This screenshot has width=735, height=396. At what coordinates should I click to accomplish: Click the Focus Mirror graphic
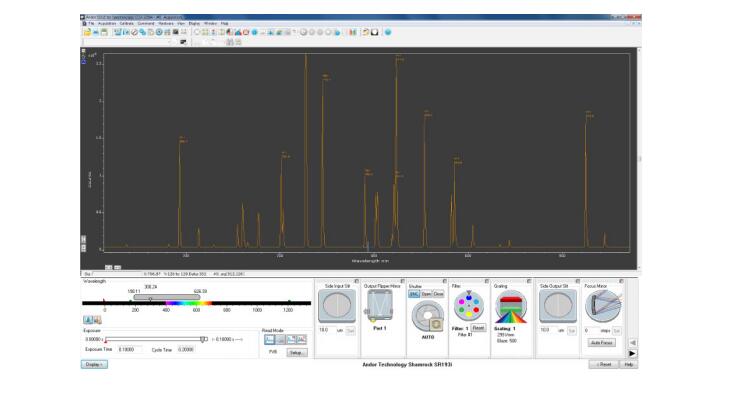pyautogui.click(x=603, y=306)
